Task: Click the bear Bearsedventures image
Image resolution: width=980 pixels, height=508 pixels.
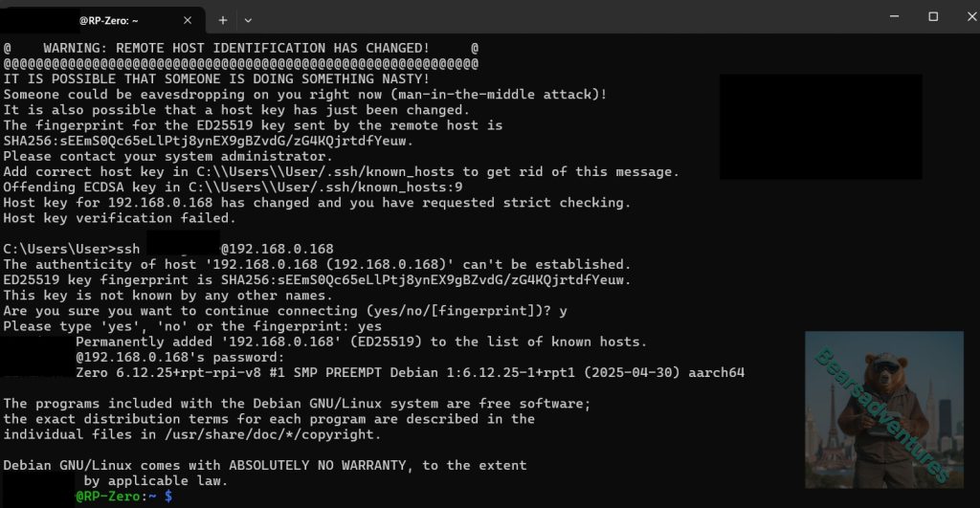Action: pos(883,409)
